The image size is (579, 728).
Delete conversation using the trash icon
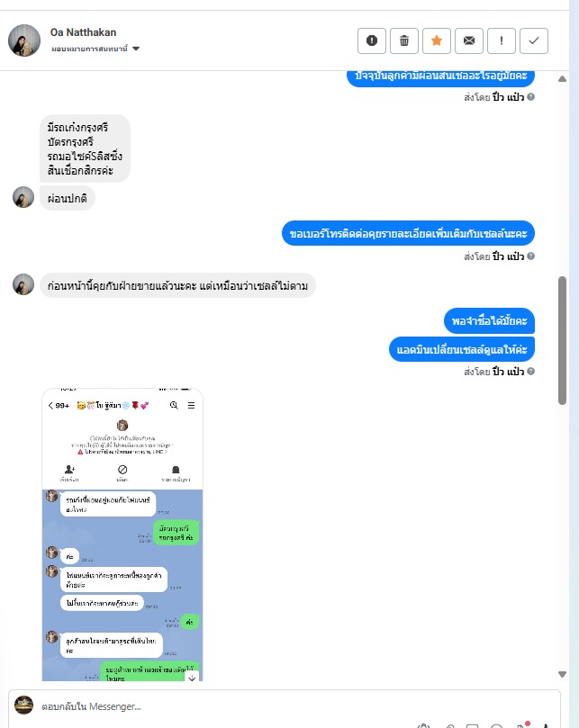coord(404,40)
